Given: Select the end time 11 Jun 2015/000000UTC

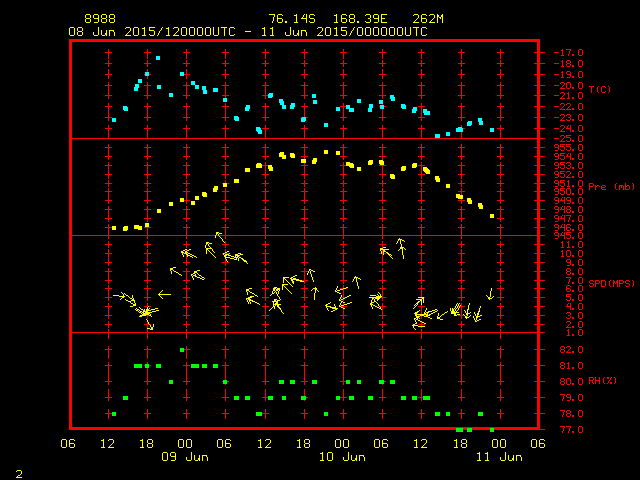Looking at the screenshot, I should tap(344, 32).
